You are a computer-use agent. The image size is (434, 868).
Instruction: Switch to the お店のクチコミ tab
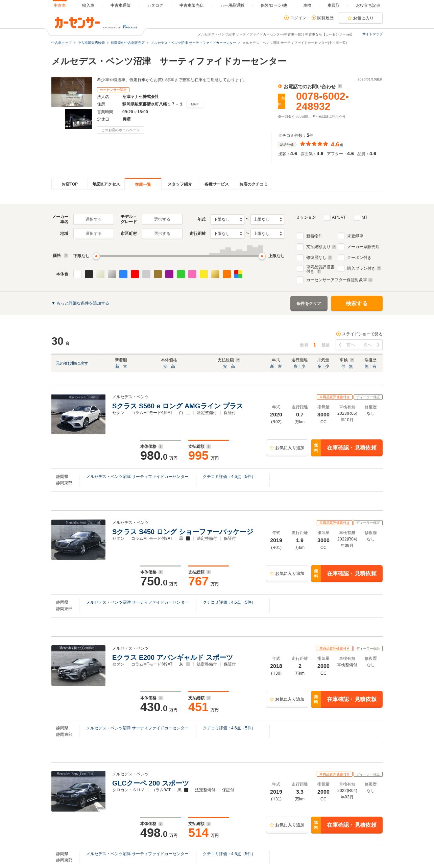[x=254, y=184]
